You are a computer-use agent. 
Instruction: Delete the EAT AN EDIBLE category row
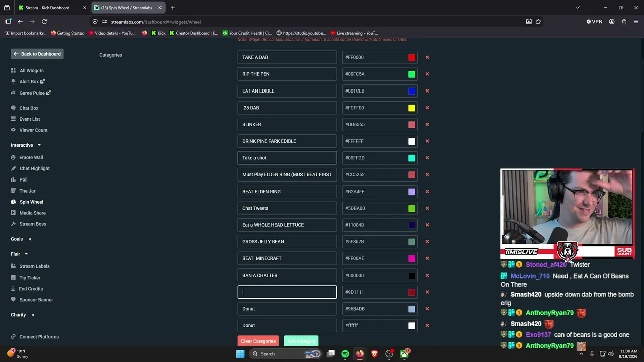pos(427,91)
